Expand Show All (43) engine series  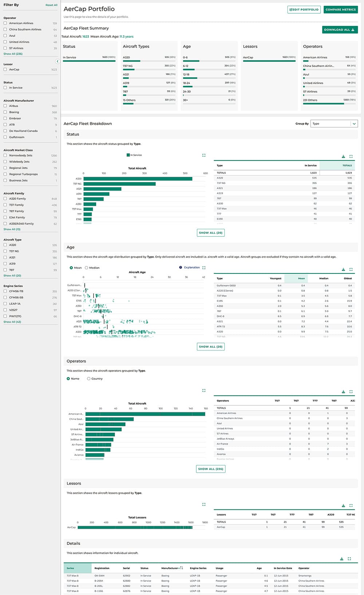click(12, 322)
